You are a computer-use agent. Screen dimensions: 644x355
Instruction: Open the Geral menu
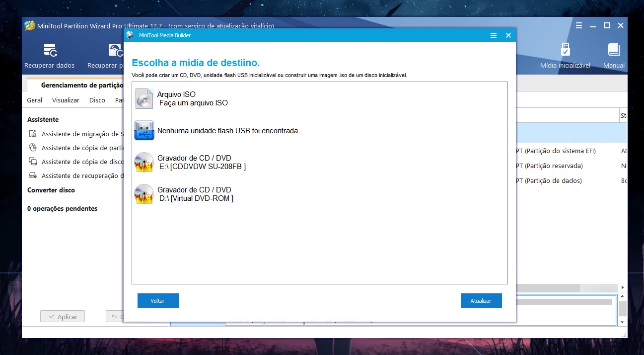(x=35, y=100)
